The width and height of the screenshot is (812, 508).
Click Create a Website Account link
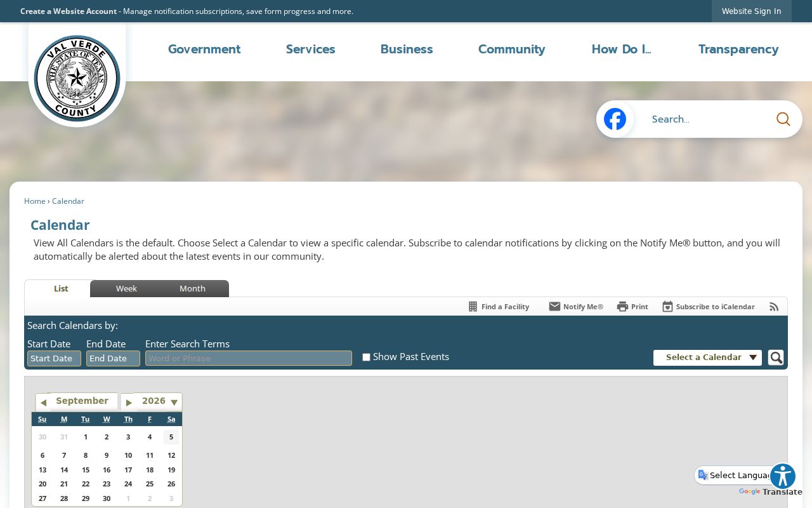pos(69,11)
